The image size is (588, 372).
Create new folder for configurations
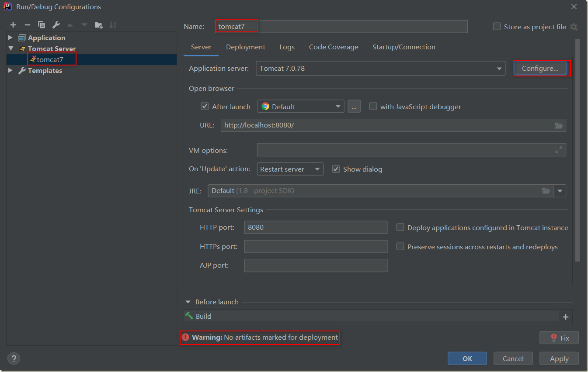pyautogui.click(x=99, y=25)
